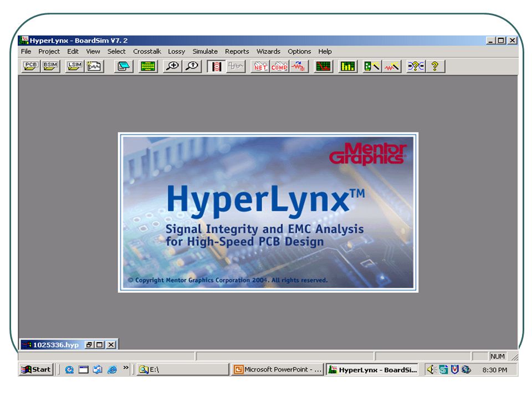Image resolution: width=532 pixels, height=399 pixels.
Task: Open the View menu
Action: point(93,51)
